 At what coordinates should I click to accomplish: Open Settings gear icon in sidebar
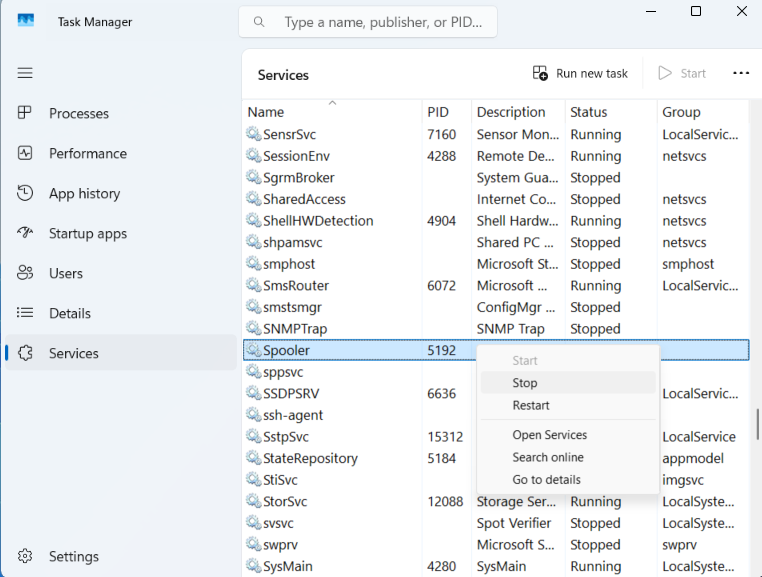coord(26,556)
